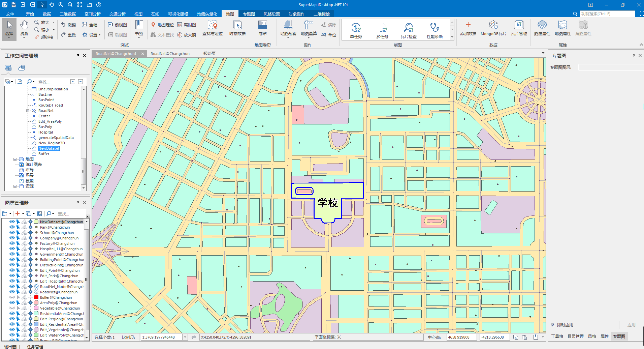Screen dimensions: 644x349
Task: Show the hidden Vegetable@Changchun layer
Action: pyautogui.click(x=12, y=308)
